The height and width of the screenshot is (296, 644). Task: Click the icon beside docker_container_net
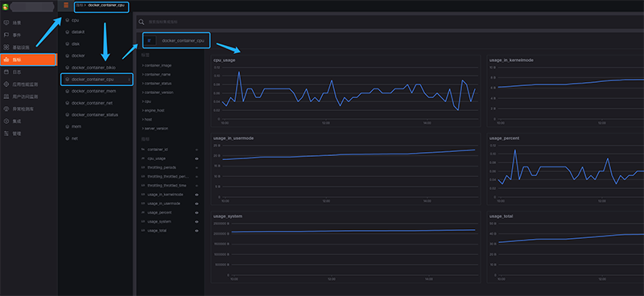(x=68, y=103)
